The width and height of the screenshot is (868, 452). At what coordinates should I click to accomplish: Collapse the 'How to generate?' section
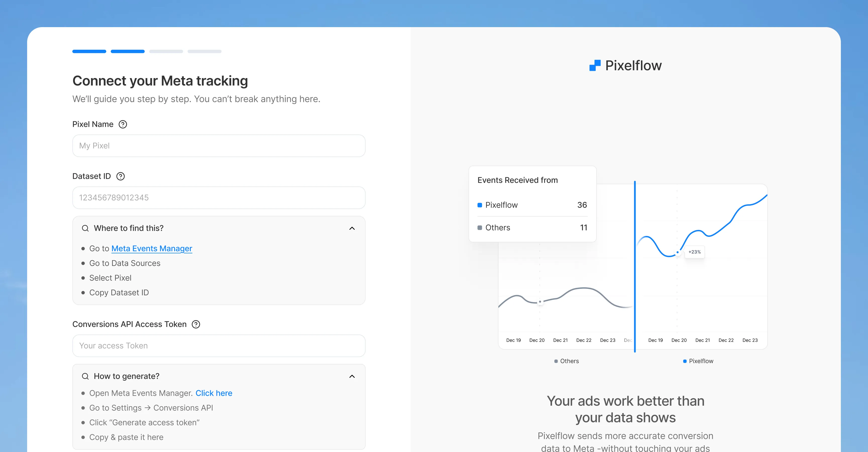pos(352,376)
